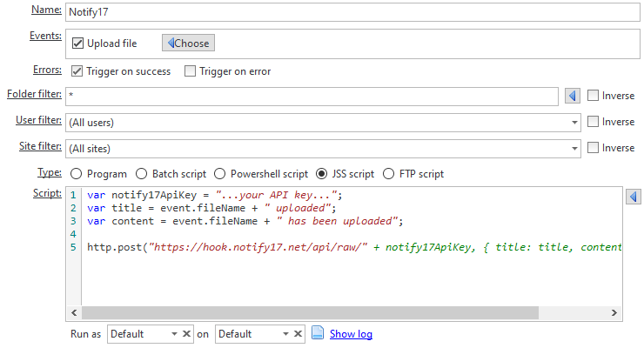Clear the 'on' Default selection with X
The height and width of the screenshot is (348, 644).
pos(299,333)
